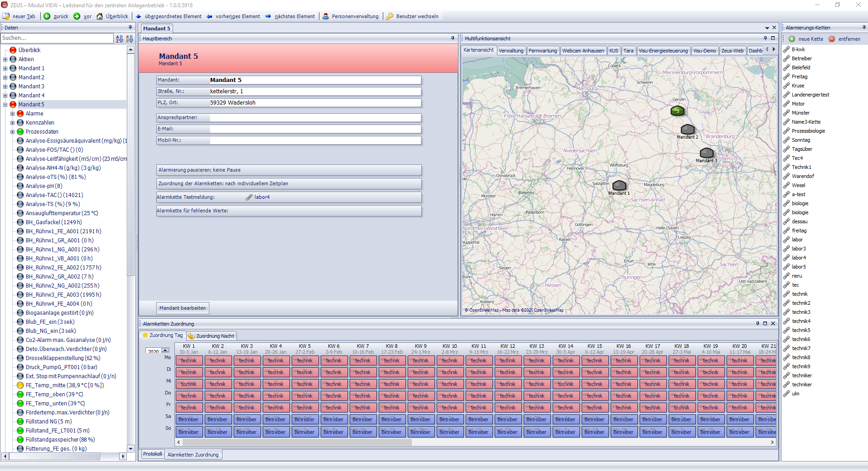Screen dimensions: 868x471
Task: Click Alarmkette für fehlende Werte
Action: click(289, 211)
